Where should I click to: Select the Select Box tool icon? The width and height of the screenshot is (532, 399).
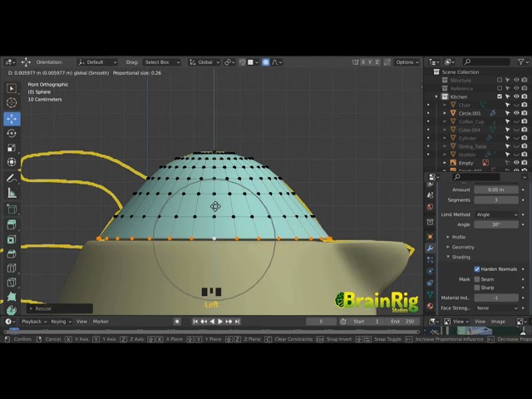[12, 88]
